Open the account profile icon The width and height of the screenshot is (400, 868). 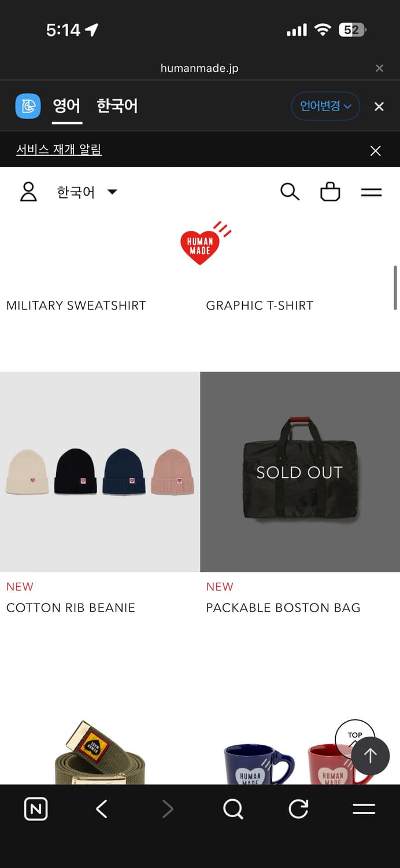28,192
